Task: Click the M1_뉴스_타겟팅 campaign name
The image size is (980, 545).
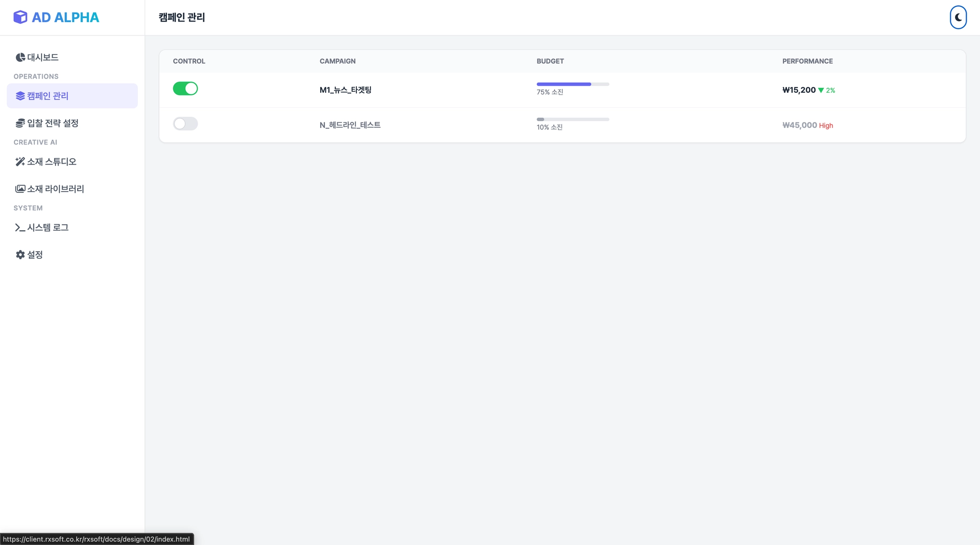Action: (x=345, y=90)
